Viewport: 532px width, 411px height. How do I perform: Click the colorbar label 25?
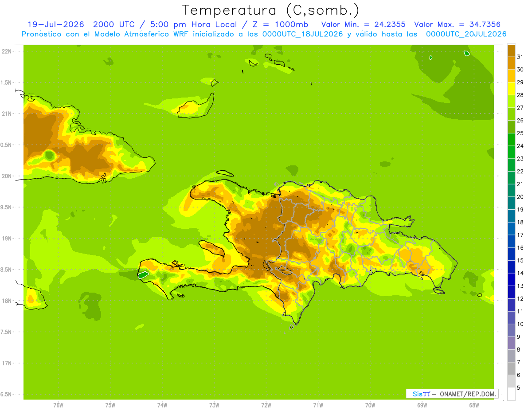[x=520, y=133]
